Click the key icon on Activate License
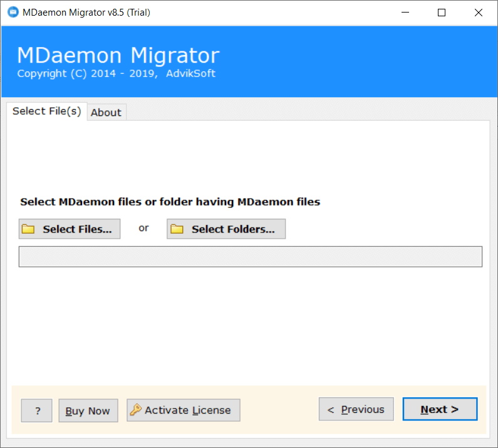This screenshot has height=448, width=498. click(x=135, y=410)
